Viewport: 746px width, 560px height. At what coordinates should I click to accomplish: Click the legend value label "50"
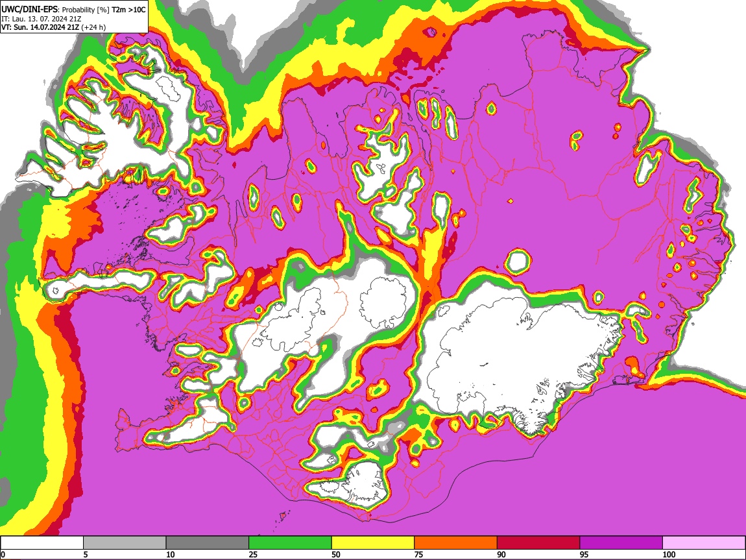coord(336,554)
